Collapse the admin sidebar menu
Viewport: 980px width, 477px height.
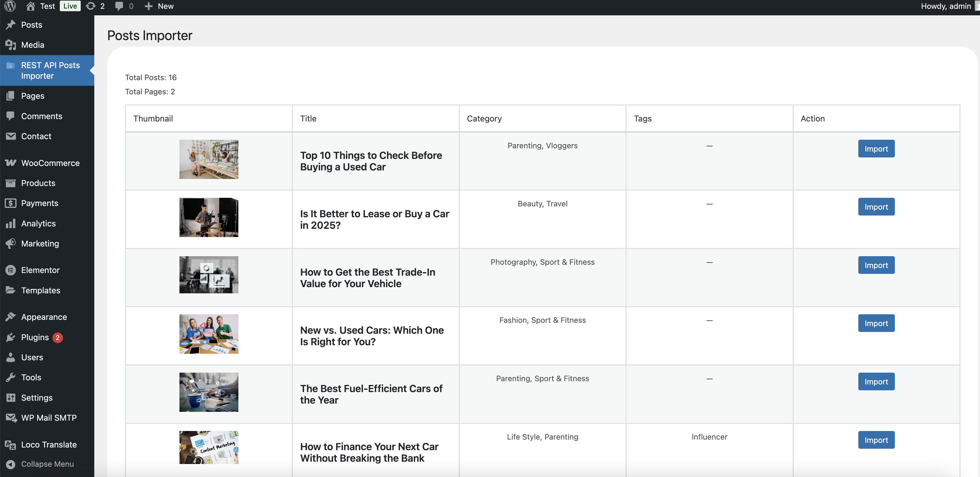tap(47, 464)
